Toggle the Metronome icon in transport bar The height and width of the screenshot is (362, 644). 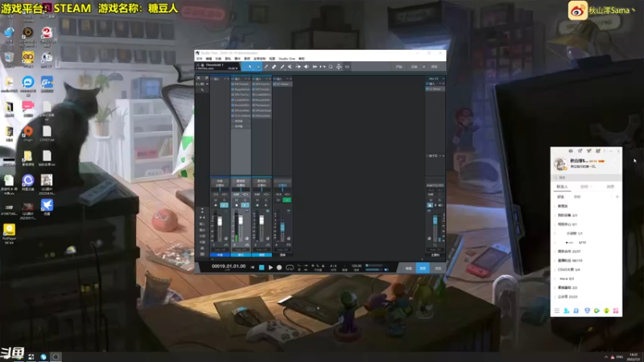(x=324, y=266)
